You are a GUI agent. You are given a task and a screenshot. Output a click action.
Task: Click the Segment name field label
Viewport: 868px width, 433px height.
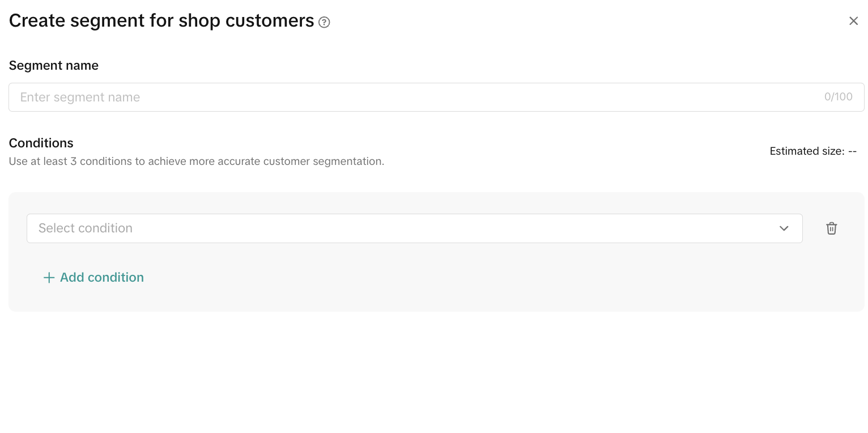[54, 66]
